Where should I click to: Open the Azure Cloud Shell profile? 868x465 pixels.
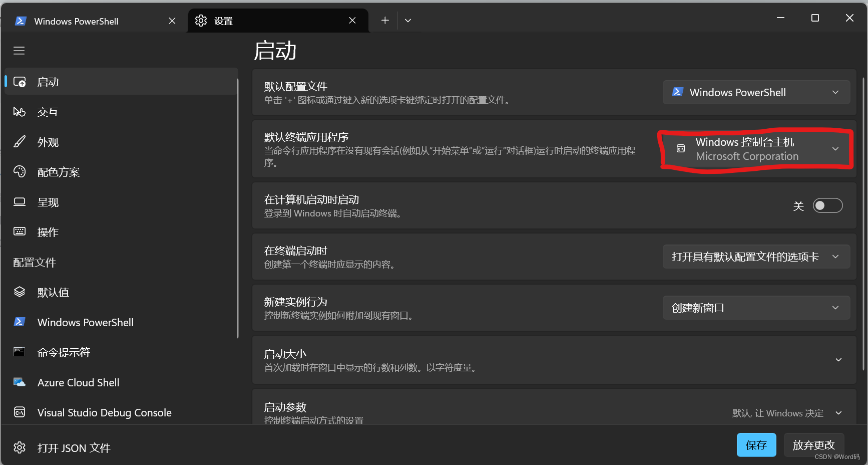(121, 382)
